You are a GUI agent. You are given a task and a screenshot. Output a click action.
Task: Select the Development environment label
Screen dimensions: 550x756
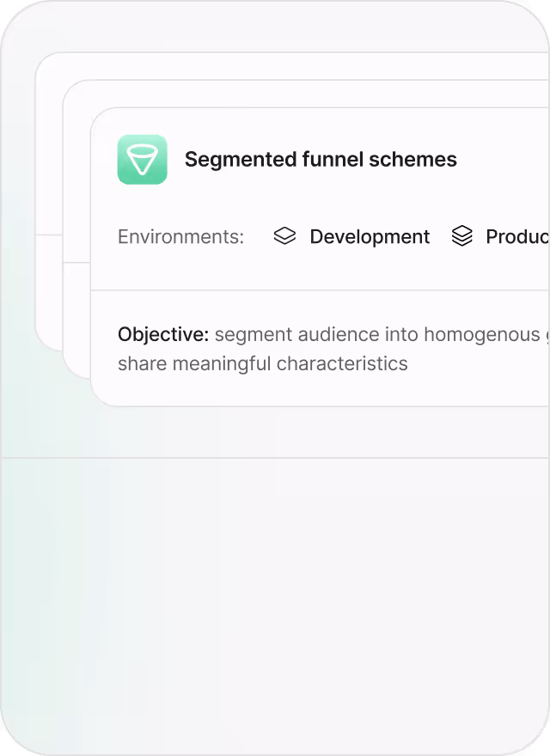pyautogui.click(x=370, y=237)
